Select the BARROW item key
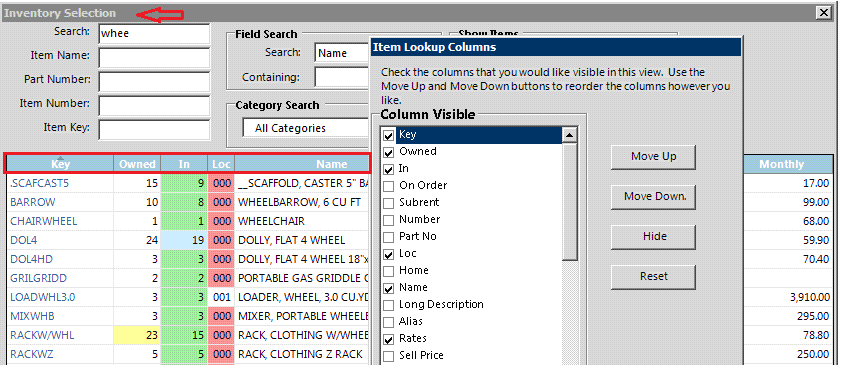The width and height of the screenshot is (841, 367). coord(33,202)
